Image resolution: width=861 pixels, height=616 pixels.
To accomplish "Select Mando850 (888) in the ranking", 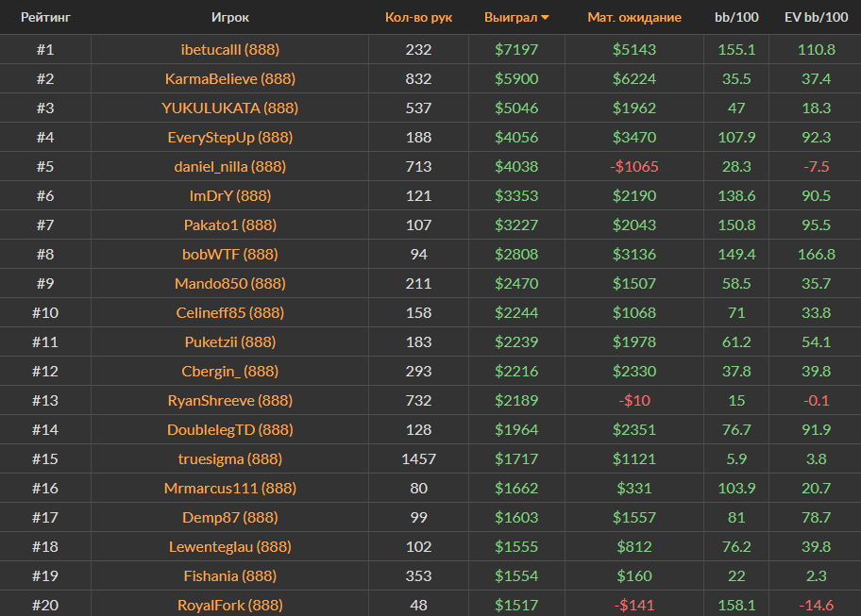I will (229, 283).
